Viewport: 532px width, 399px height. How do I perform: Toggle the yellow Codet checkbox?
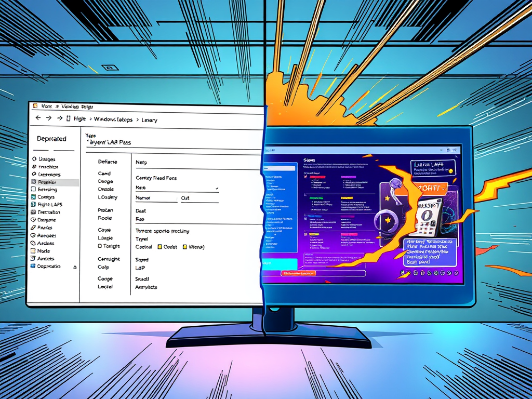[160, 247]
